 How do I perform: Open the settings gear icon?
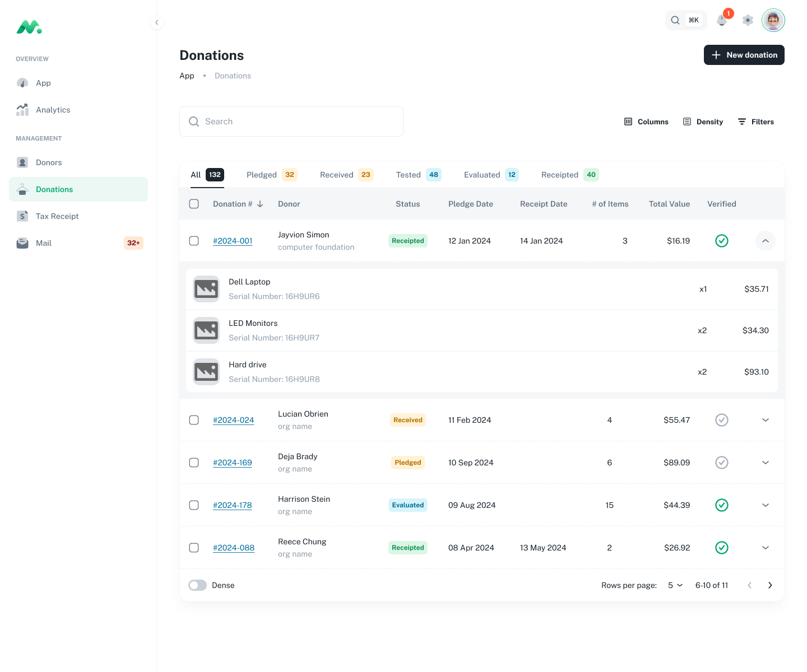tap(747, 20)
